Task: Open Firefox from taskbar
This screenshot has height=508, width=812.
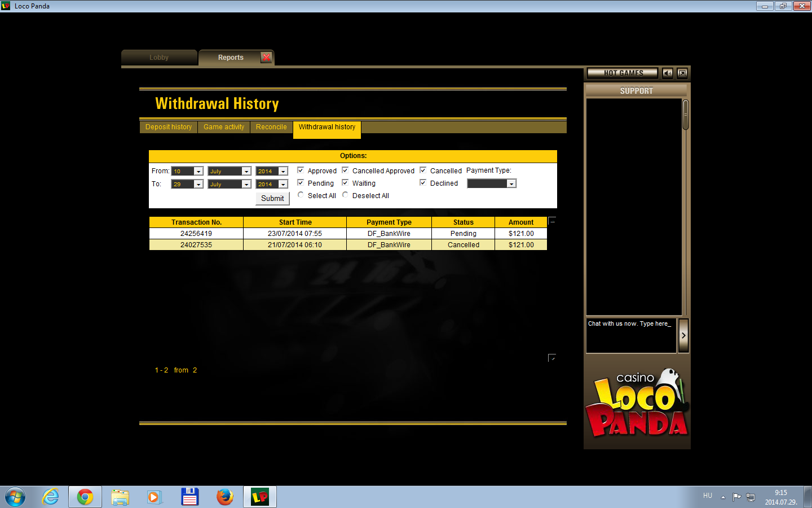Action: tap(224, 497)
